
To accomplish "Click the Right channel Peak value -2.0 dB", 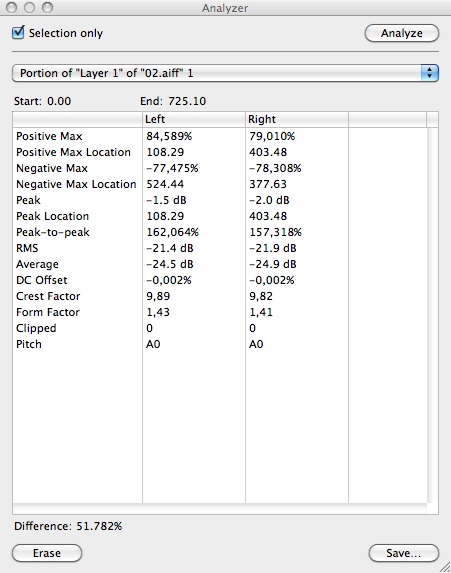I will (x=269, y=200).
